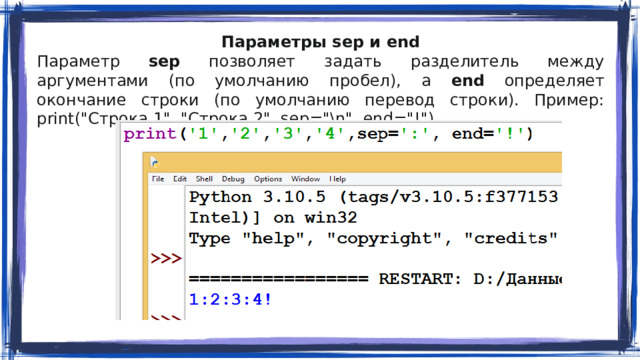Viewport: 640px width, 360px height.
Task: Click the bold word 'end' in paragraph
Action: click(x=467, y=80)
